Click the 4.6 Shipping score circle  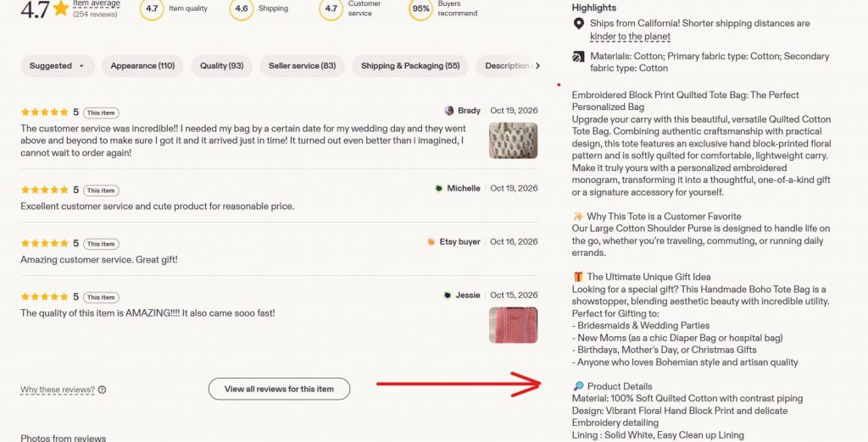click(x=242, y=8)
